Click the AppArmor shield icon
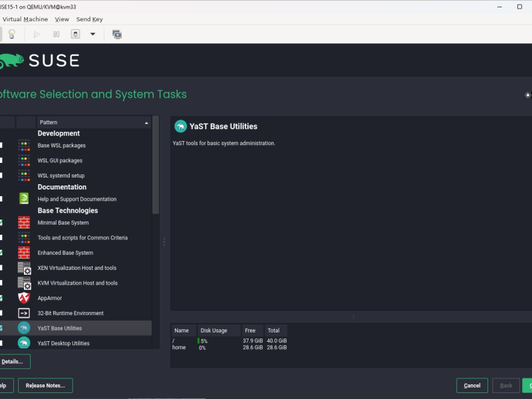 point(24,298)
